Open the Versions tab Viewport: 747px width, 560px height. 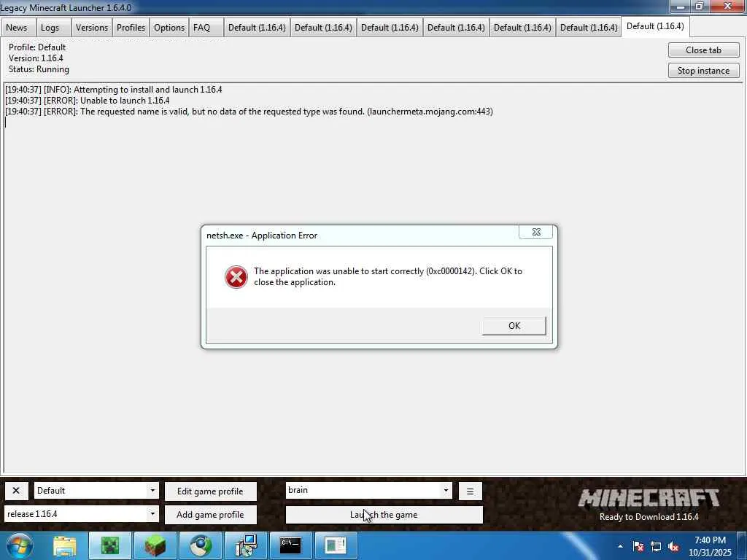pos(92,28)
